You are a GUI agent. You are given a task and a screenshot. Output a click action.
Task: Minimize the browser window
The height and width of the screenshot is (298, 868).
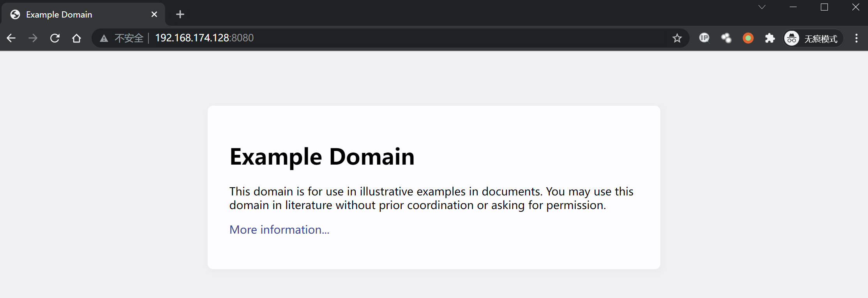793,7
